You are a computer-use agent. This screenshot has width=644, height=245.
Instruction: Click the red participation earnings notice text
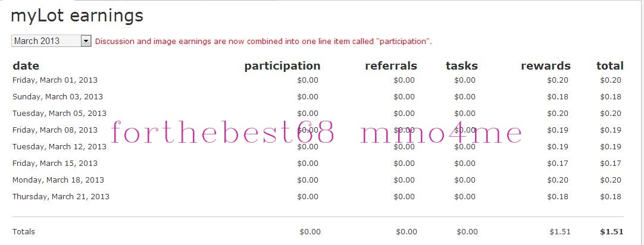(x=263, y=42)
